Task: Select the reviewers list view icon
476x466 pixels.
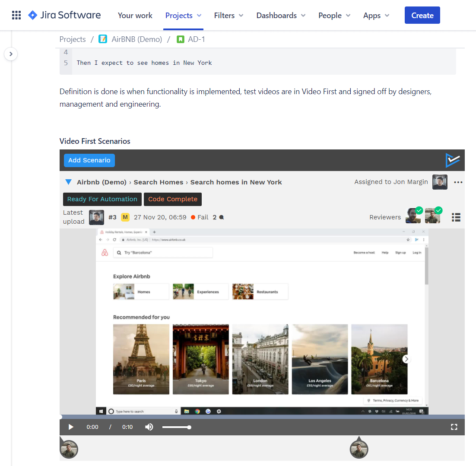Action: click(x=456, y=217)
